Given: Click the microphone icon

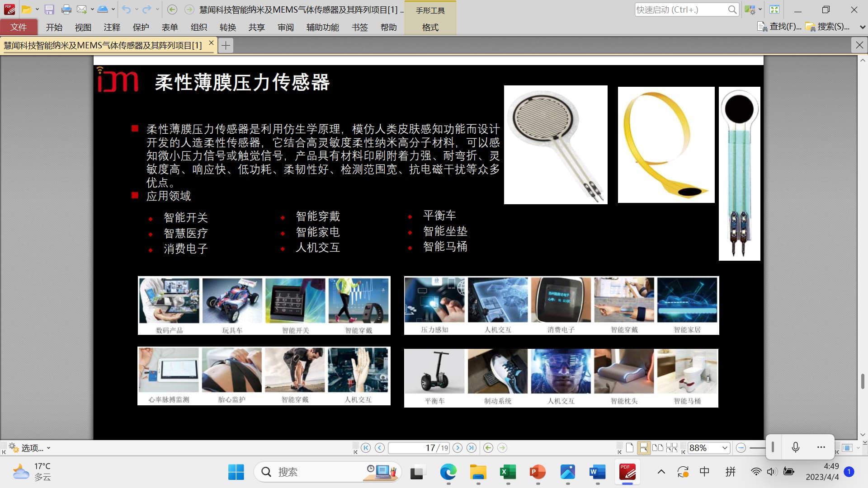Looking at the screenshot, I should (796, 447).
